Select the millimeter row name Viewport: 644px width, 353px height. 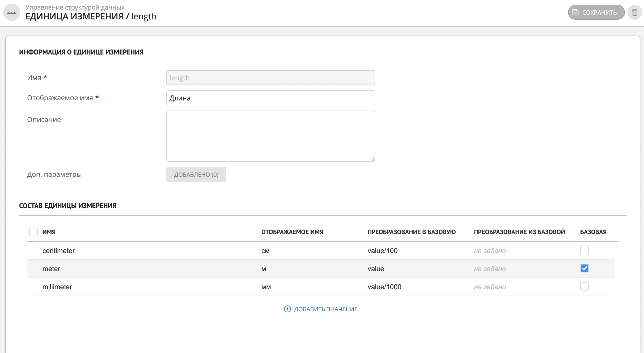tap(57, 287)
